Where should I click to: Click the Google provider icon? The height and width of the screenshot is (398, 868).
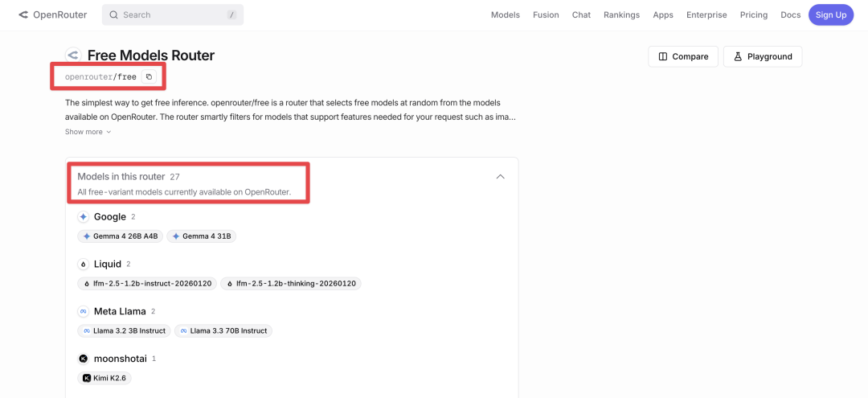[x=83, y=216]
